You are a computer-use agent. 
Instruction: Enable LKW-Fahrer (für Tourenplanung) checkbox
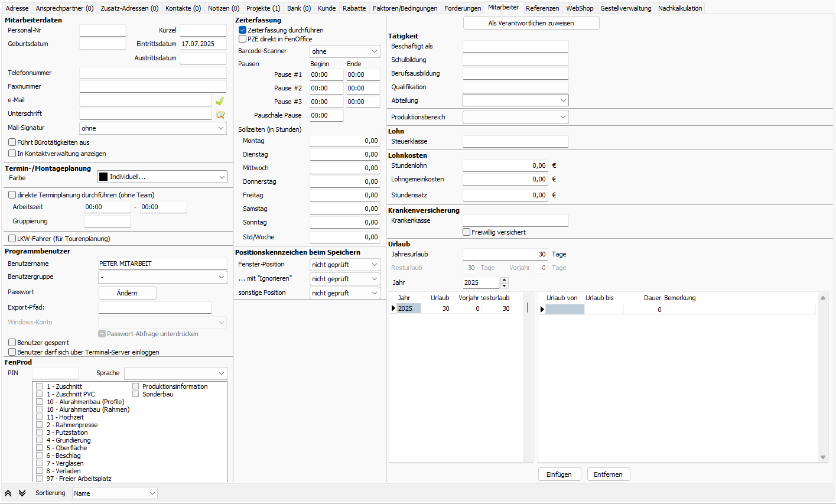(x=12, y=239)
